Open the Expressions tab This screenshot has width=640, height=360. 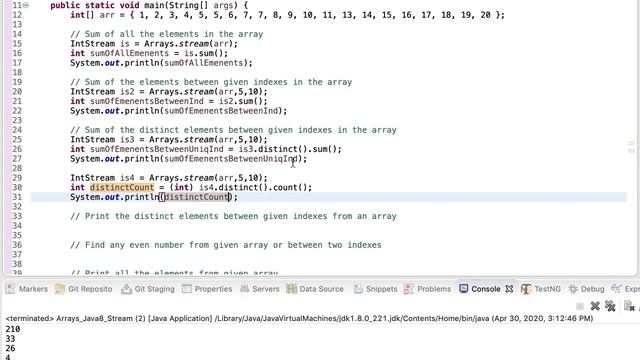pyautogui.click(x=625, y=289)
